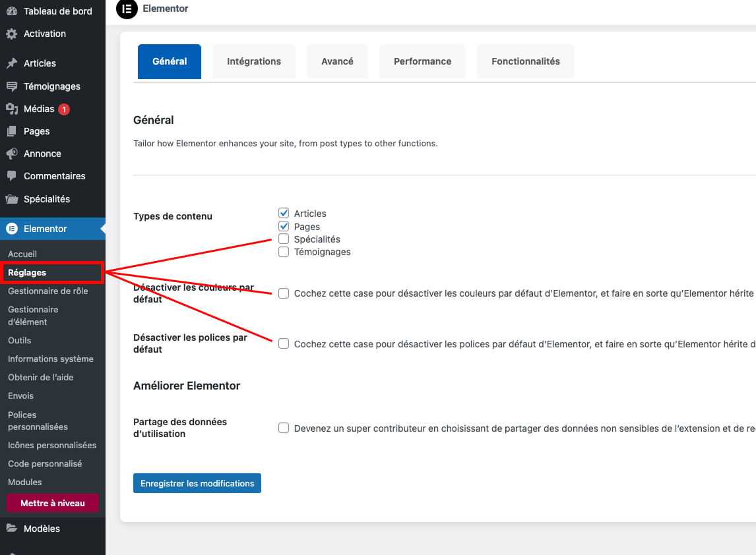This screenshot has height=555, width=756.
Task: Click the Mettre à niveau button
Action: [x=53, y=503]
